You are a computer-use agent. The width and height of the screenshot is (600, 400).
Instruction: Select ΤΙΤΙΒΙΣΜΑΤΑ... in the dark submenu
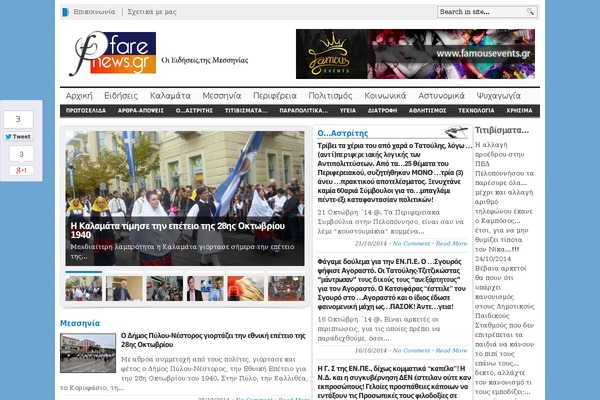tap(246, 111)
